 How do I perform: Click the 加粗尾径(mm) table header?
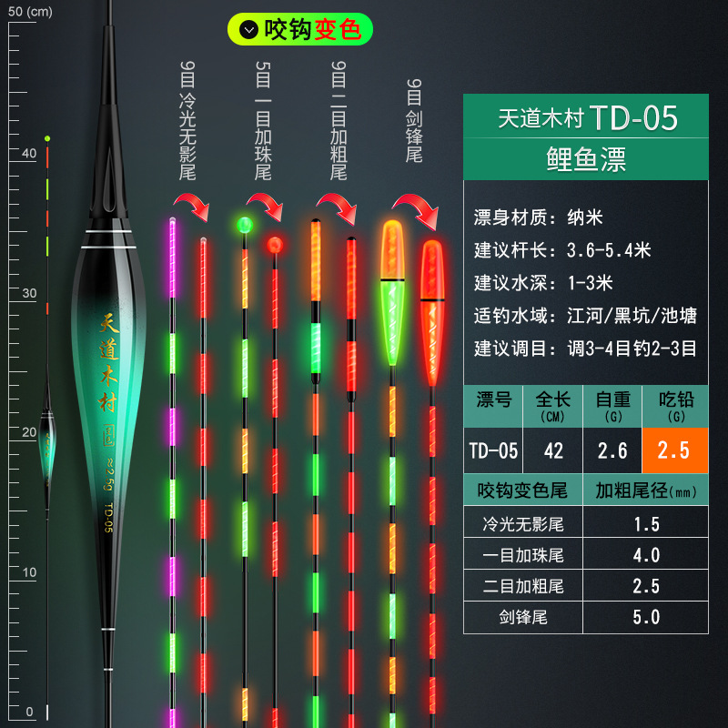[x=646, y=490]
